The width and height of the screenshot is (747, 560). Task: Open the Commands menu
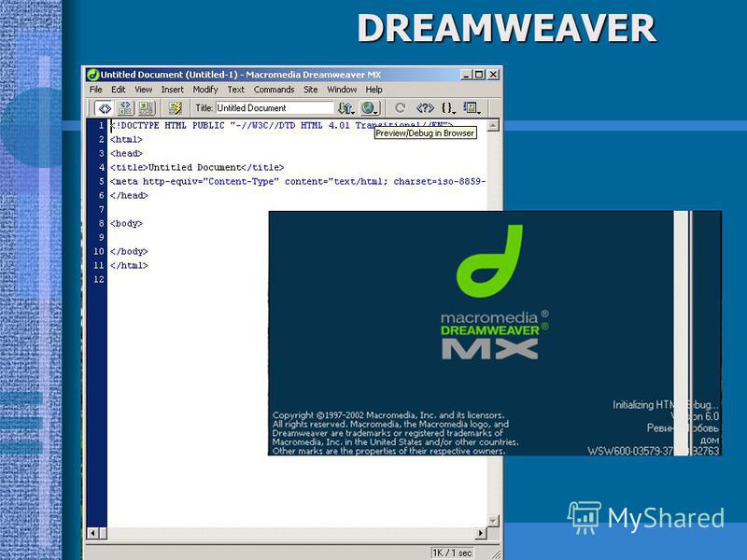274,90
